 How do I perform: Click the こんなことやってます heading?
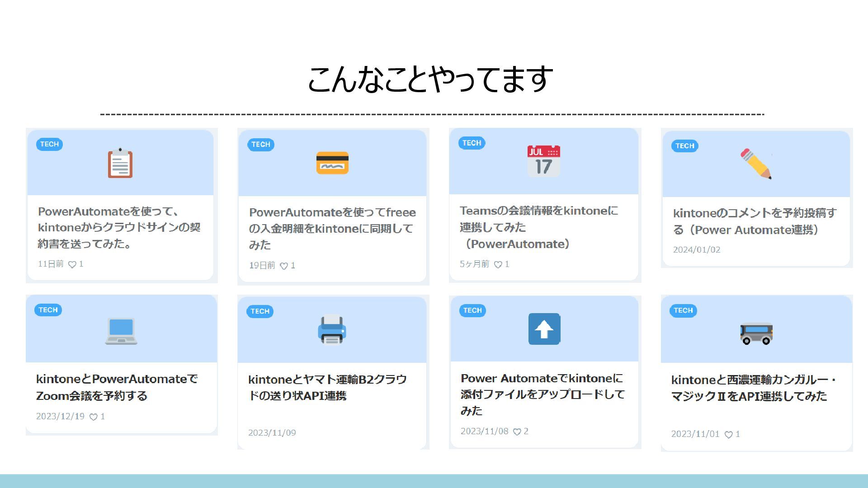[x=430, y=79]
